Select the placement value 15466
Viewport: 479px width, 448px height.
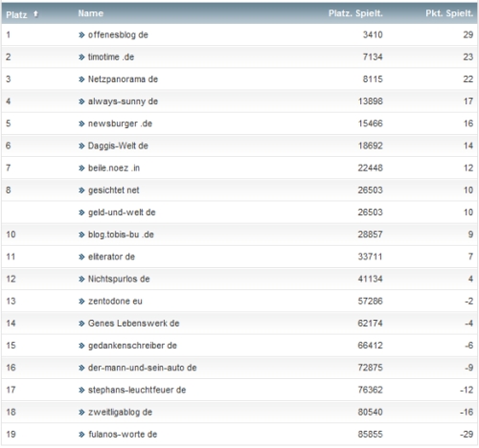coord(370,123)
